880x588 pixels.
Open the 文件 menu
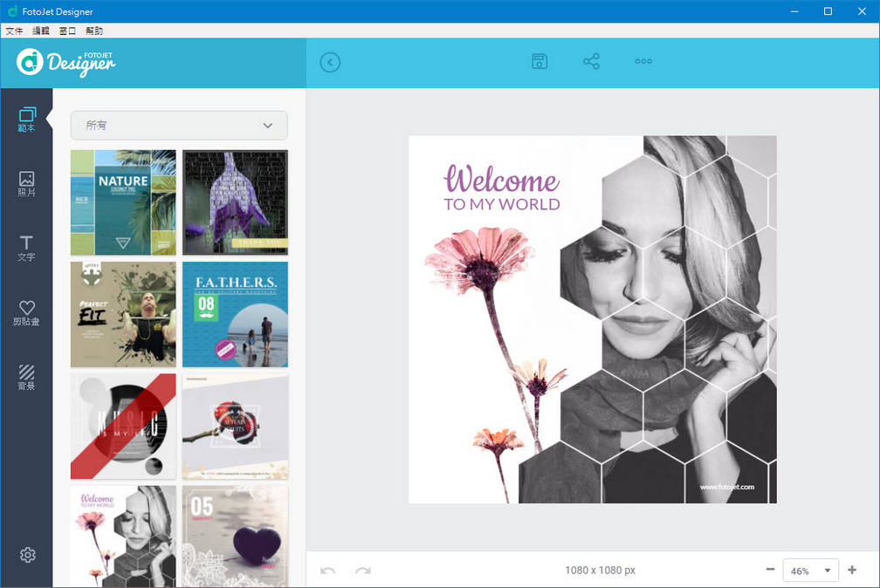(14, 31)
